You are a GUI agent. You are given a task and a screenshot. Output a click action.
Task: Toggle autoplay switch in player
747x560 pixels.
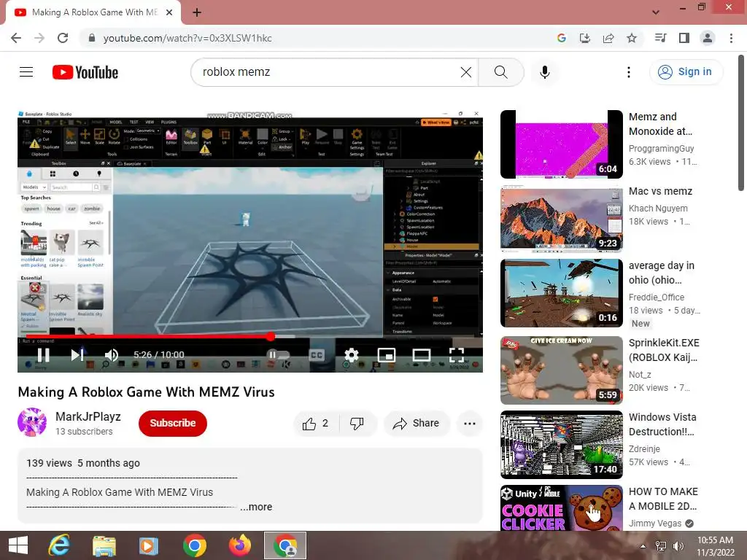pyautogui.click(x=278, y=355)
